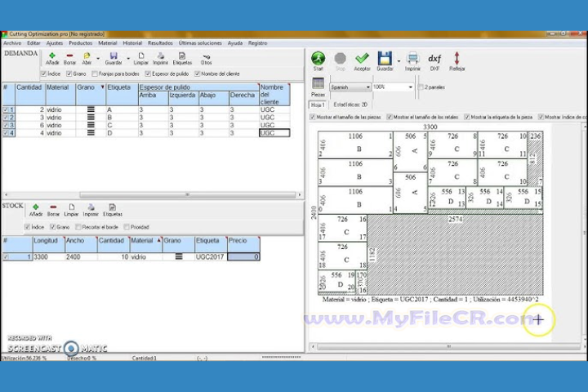Toggle Grano checkbox in Demanda options
The height and width of the screenshot is (392, 588).
click(x=69, y=73)
